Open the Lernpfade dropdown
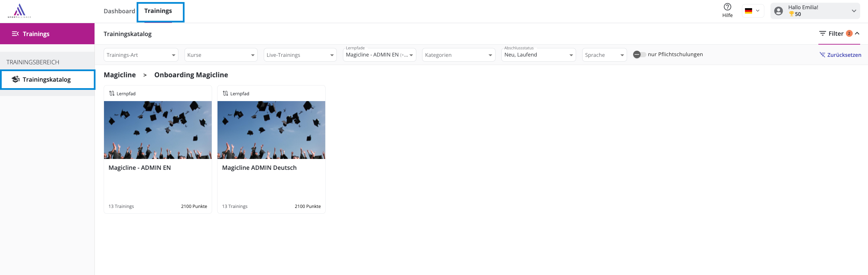The image size is (868, 275). click(x=379, y=55)
